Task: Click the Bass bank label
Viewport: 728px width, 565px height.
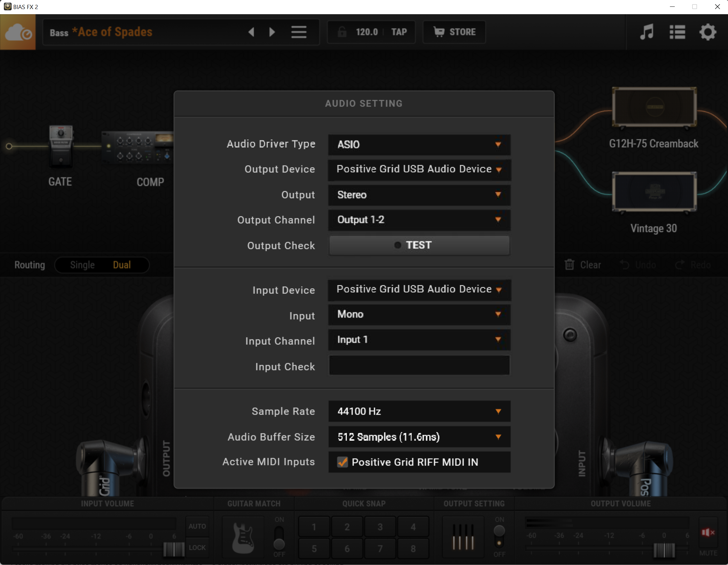Action: 59,33
